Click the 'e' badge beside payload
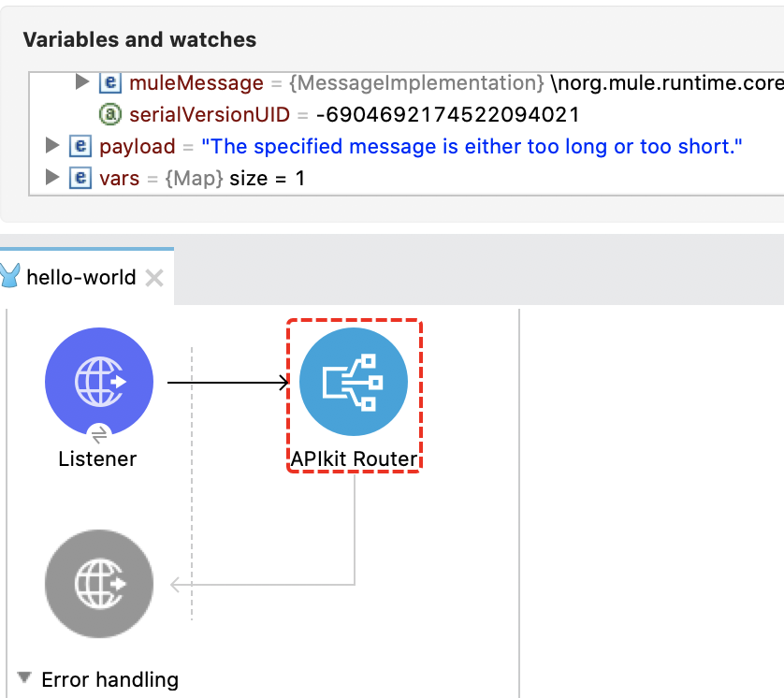 (x=80, y=146)
